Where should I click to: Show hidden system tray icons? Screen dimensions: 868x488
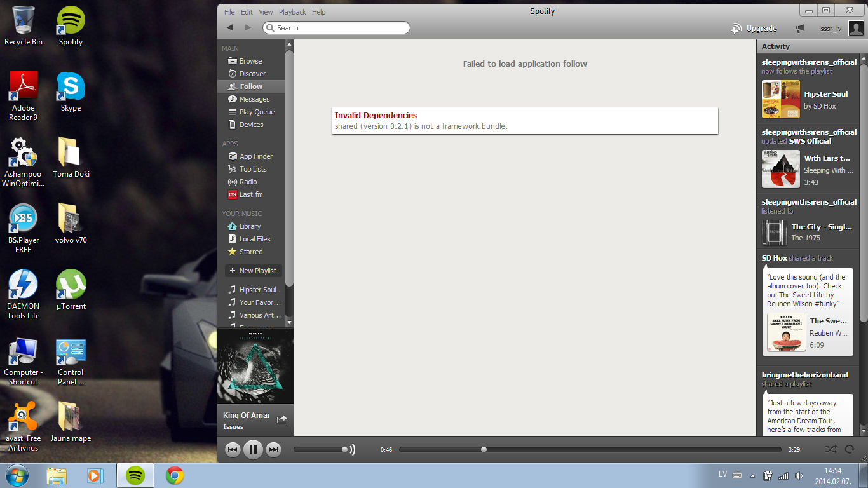(x=752, y=475)
